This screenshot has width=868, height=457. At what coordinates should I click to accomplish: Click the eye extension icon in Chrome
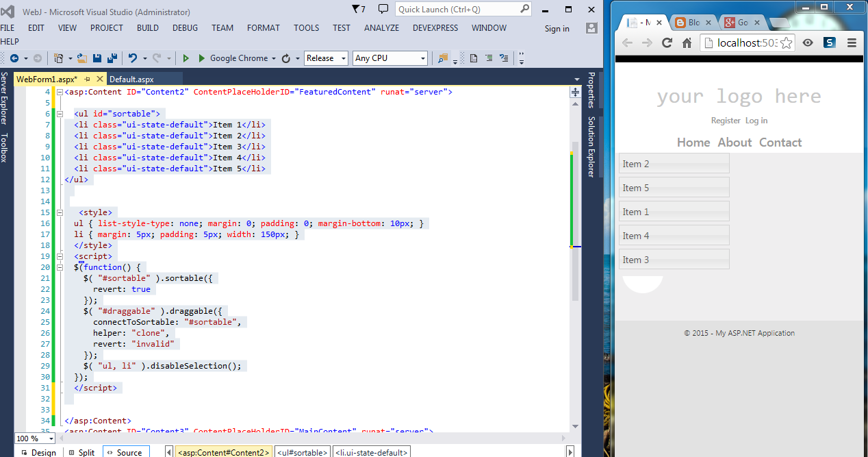(808, 42)
